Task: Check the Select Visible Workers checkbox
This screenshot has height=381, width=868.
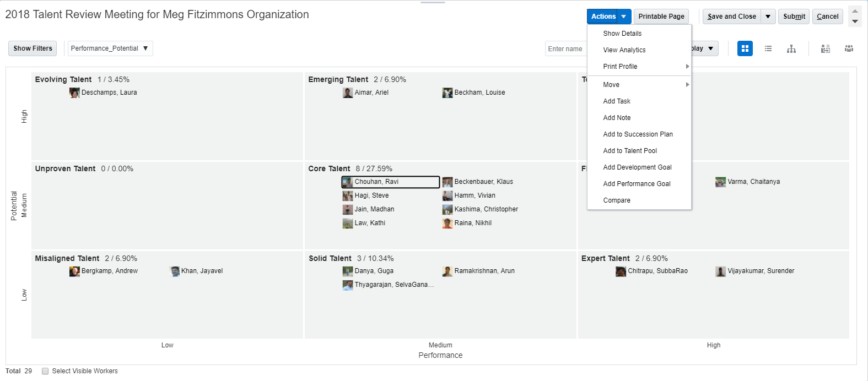Action: tap(45, 371)
